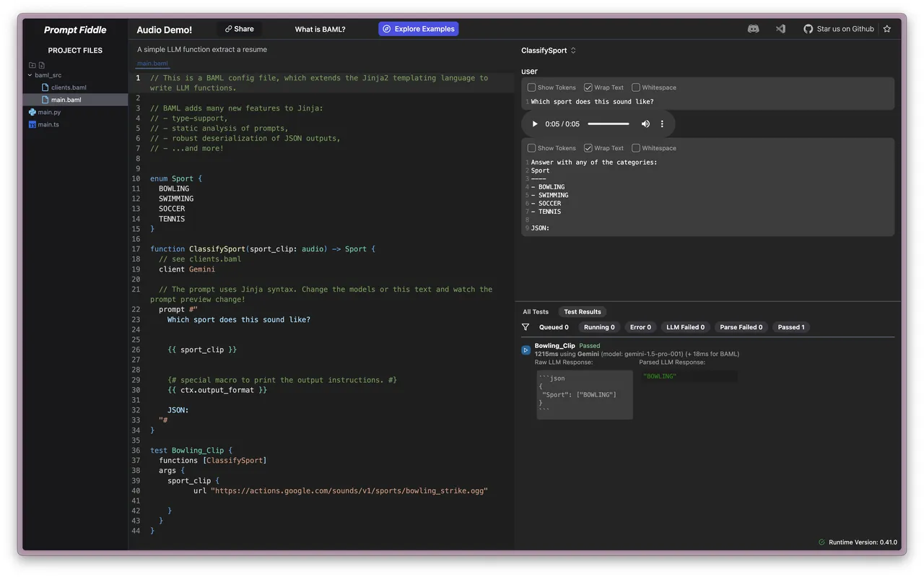Select the Test Results tab
Screen dimensions: 924x577
pos(583,312)
